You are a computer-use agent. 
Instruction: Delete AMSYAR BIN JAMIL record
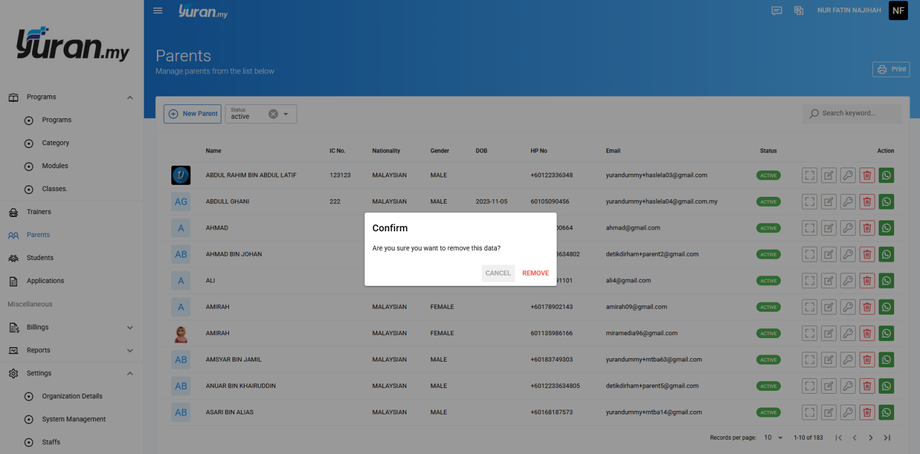867,360
